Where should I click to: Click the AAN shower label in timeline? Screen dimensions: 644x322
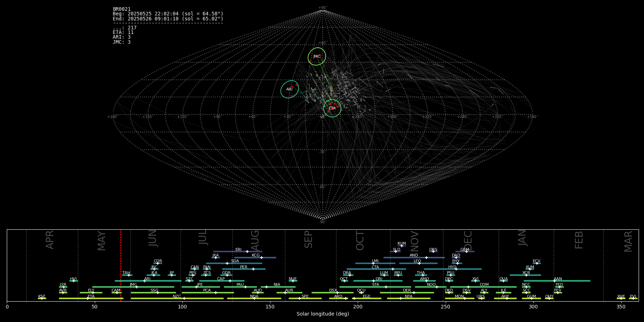(558, 279)
